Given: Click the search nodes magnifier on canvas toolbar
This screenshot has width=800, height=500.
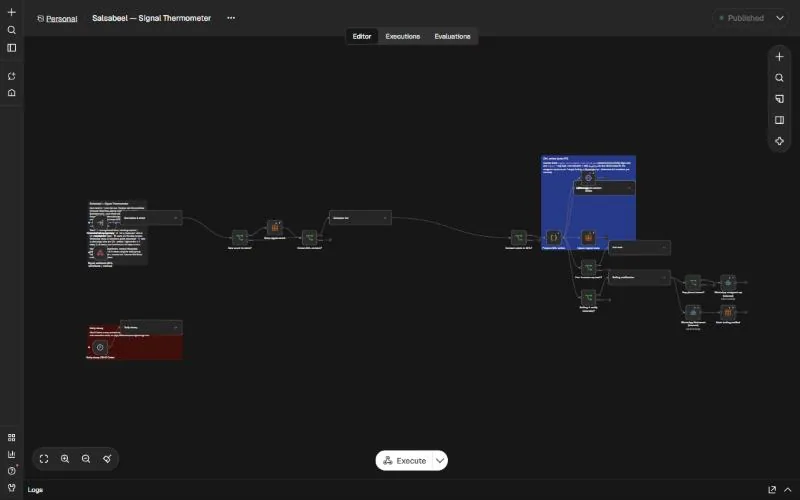Looking at the screenshot, I should point(779,78).
